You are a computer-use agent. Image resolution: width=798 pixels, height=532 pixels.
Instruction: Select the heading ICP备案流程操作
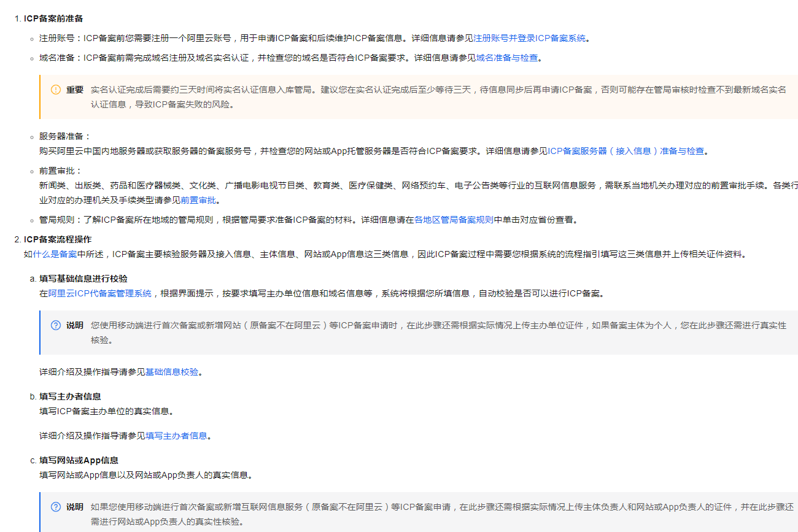(x=58, y=239)
